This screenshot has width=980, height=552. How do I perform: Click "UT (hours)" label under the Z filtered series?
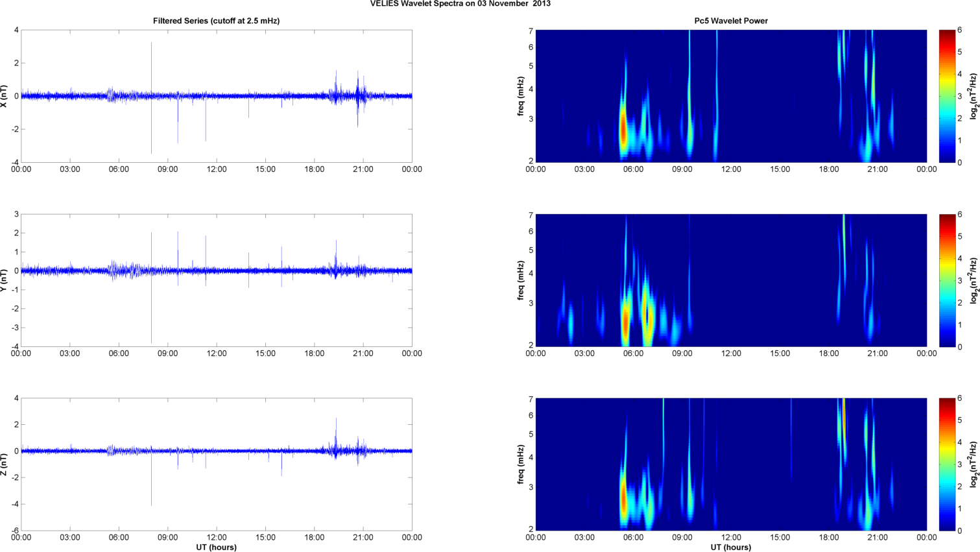coord(217,547)
